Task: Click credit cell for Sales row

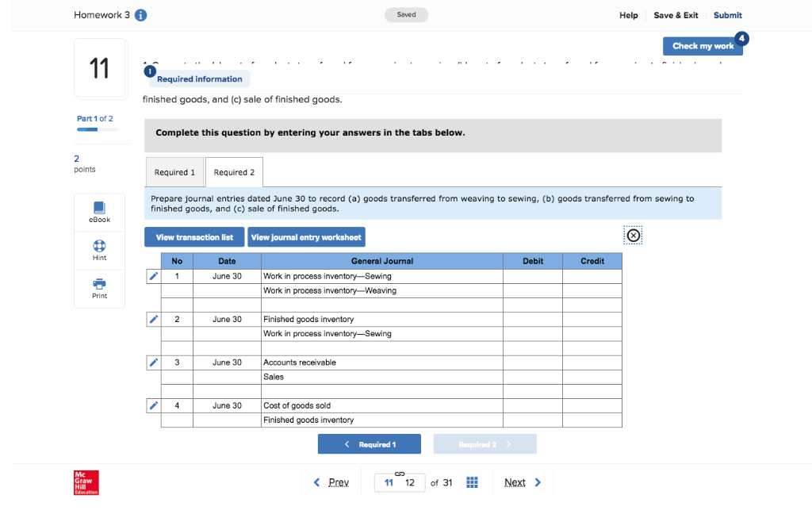Action: click(x=592, y=377)
